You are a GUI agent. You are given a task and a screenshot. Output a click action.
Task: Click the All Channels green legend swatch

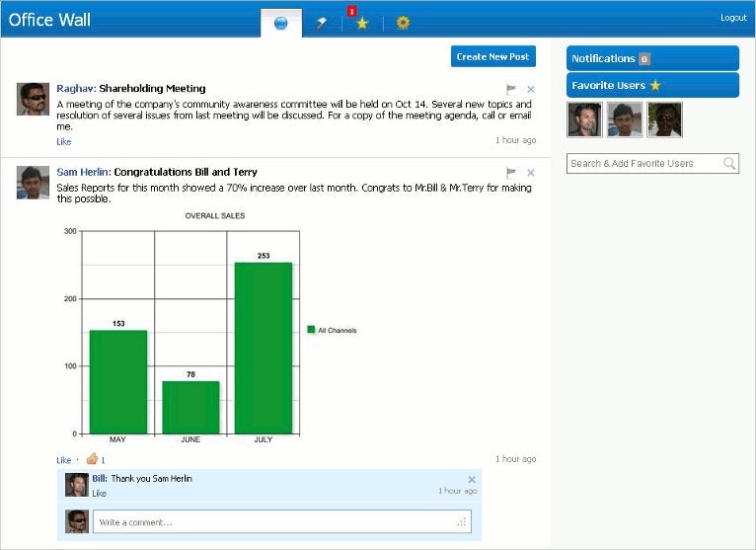coord(311,330)
